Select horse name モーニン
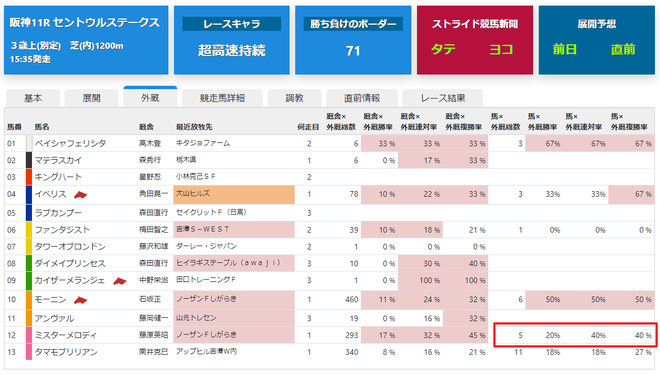The image size is (660, 375). pos(50,300)
